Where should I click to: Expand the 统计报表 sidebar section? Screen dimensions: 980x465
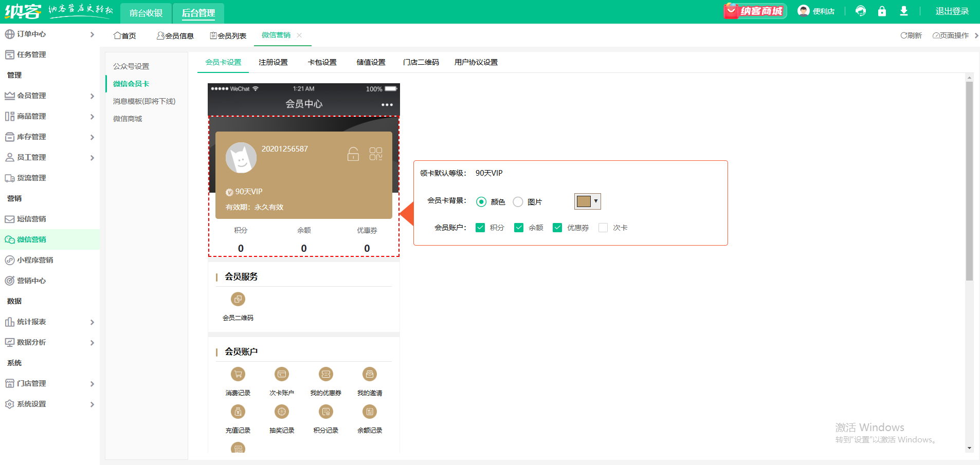[x=50, y=322]
